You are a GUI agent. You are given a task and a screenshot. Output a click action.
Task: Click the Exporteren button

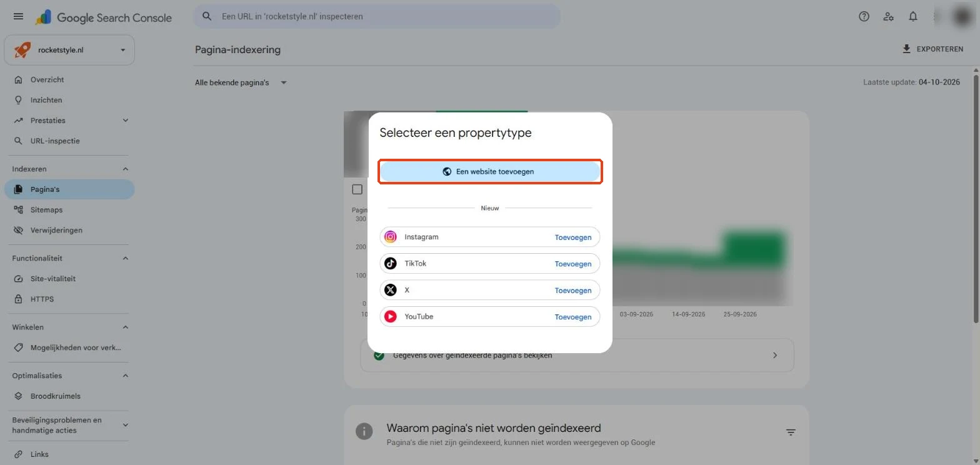pos(932,49)
